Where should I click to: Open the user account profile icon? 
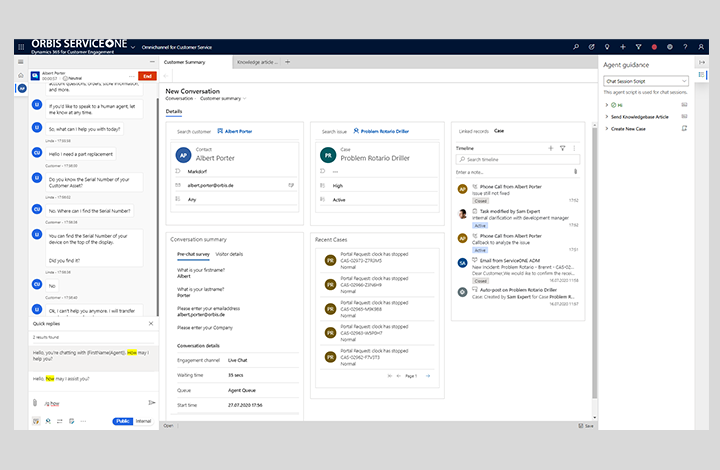point(701,47)
